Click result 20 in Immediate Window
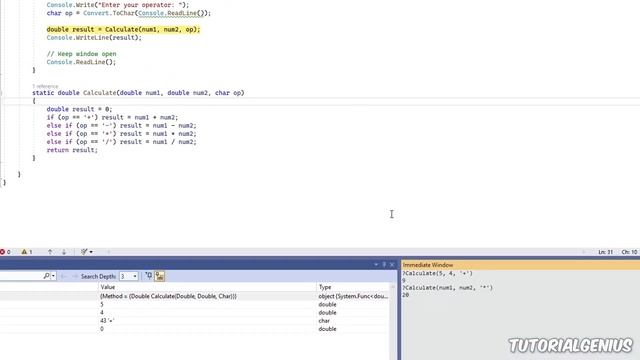Screen dimensions: 640x360 (x=405, y=295)
